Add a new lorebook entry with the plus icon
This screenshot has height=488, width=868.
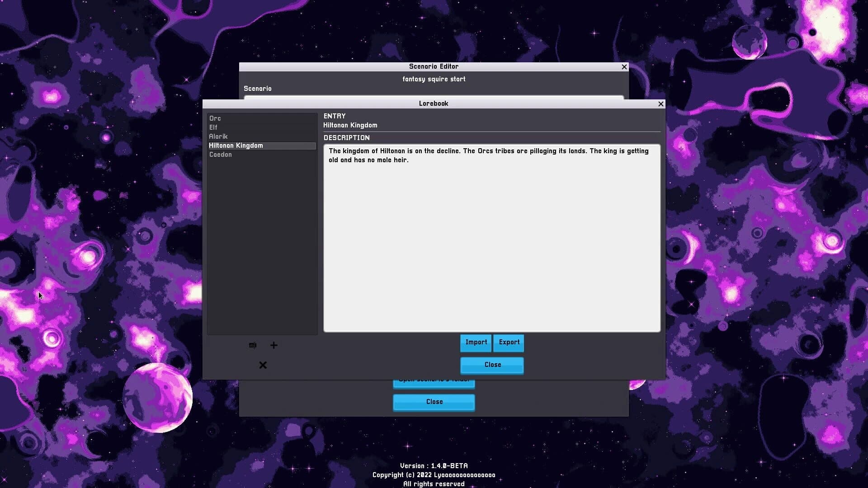click(x=274, y=345)
